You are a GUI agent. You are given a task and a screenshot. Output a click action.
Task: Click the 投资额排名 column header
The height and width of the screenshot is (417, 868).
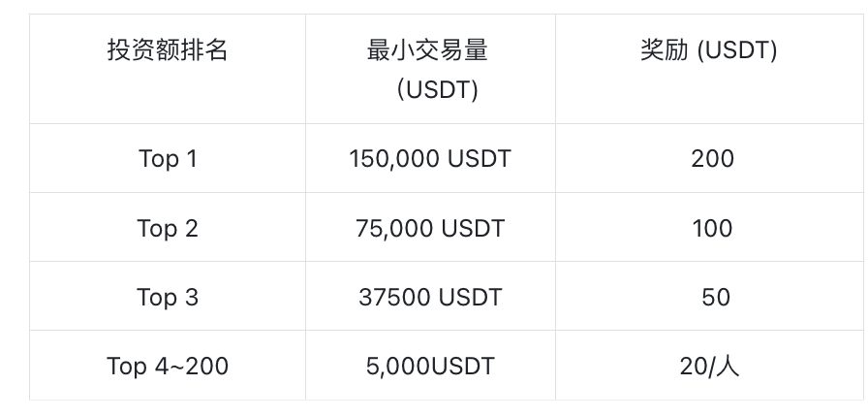point(168,69)
